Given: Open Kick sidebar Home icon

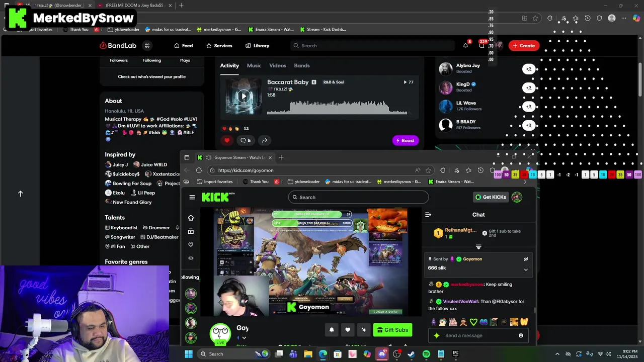Looking at the screenshot, I should (x=191, y=218).
